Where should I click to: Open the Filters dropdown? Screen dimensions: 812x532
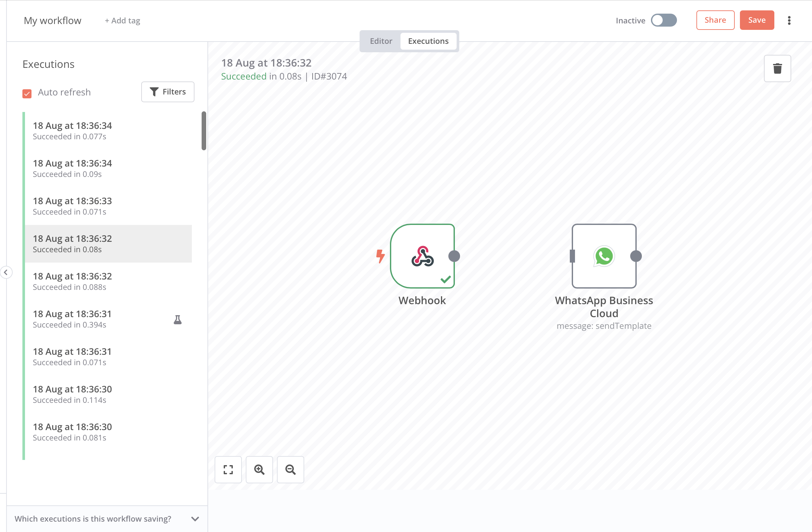point(168,92)
